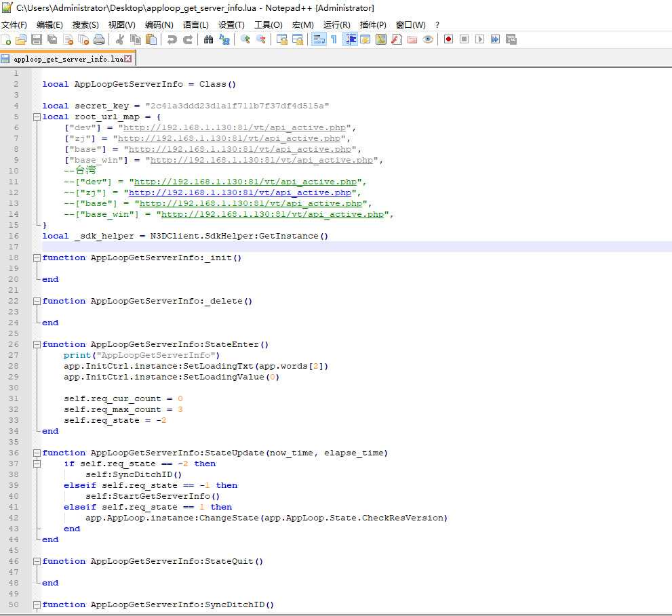Viewport: 672px width, 616px height.
Task: Select the apploop_get_server_info.lua tab
Action: [x=68, y=59]
